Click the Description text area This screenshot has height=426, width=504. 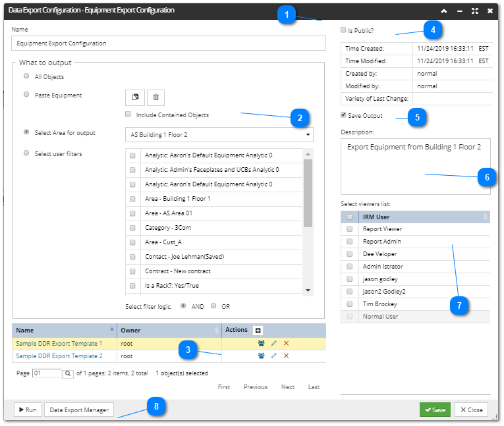click(416, 167)
